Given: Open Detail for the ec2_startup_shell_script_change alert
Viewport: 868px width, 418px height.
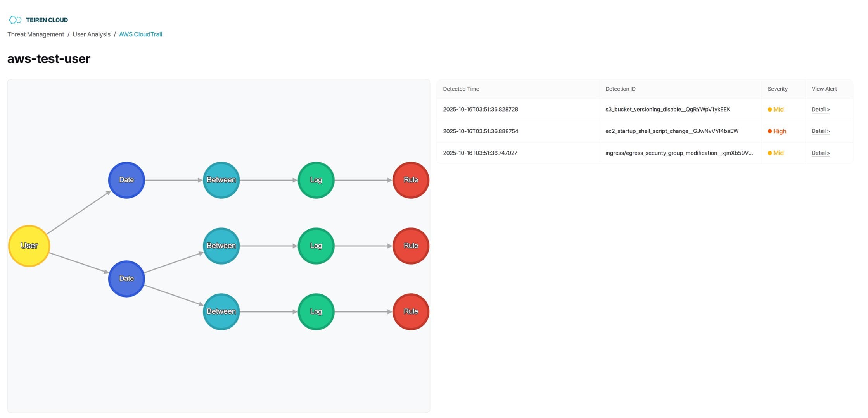Looking at the screenshot, I should pyautogui.click(x=820, y=131).
